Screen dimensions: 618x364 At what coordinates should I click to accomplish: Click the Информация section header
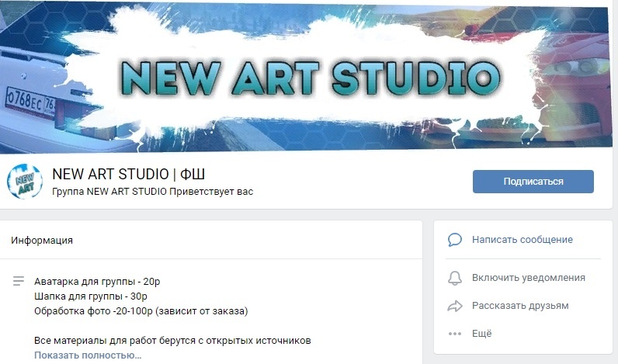coord(42,241)
